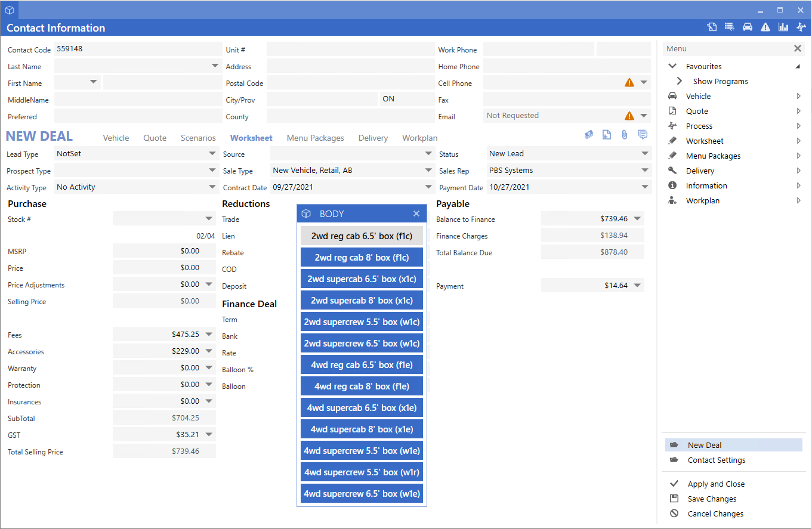The image size is (812, 529).
Task: Click the Address input field
Action: pos(351,66)
